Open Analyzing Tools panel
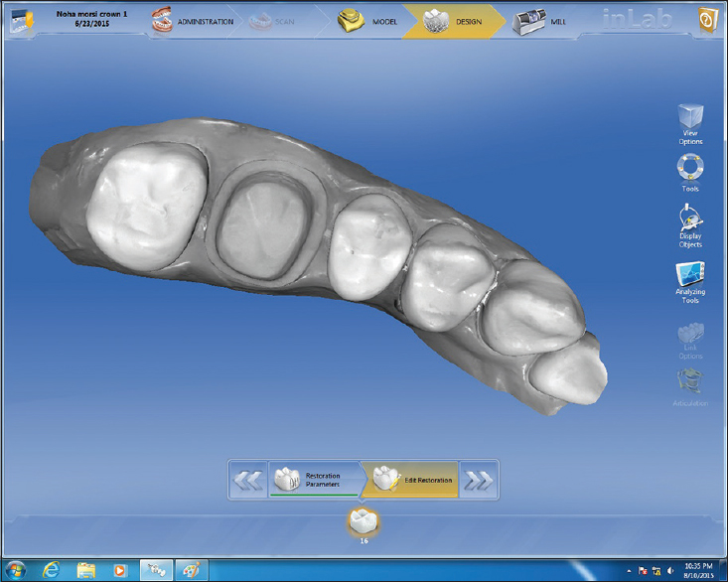This screenshot has height=582, width=728. tap(689, 282)
